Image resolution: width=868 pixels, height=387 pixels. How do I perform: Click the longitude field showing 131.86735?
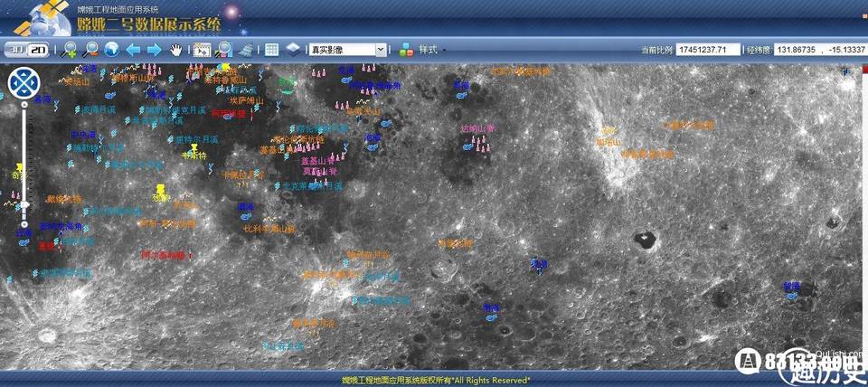pyautogui.click(x=797, y=50)
